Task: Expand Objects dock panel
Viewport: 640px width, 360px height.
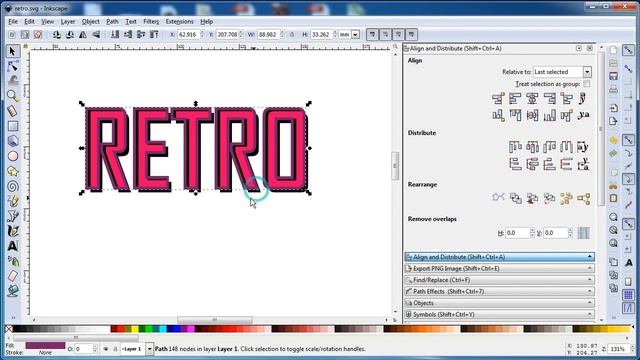Action: click(499, 303)
